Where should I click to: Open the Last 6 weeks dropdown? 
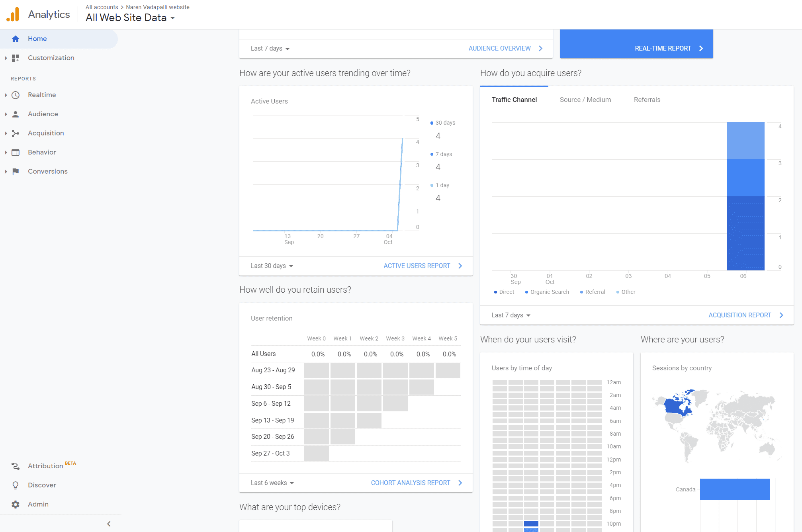(x=272, y=483)
